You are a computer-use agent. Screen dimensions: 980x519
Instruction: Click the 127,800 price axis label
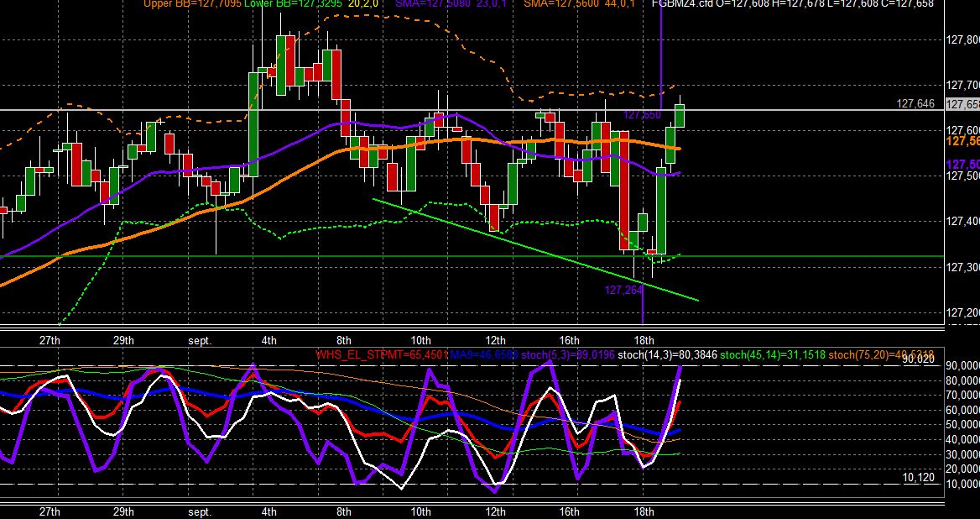[x=963, y=40]
